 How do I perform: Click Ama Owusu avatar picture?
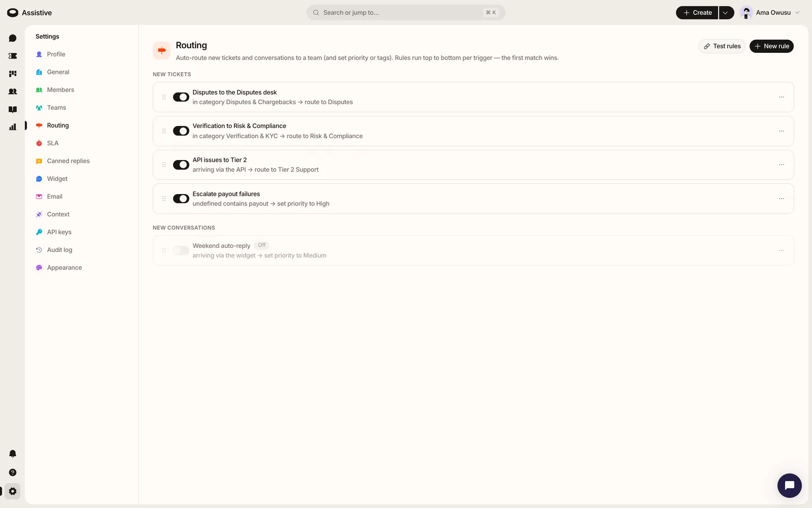(746, 13)
